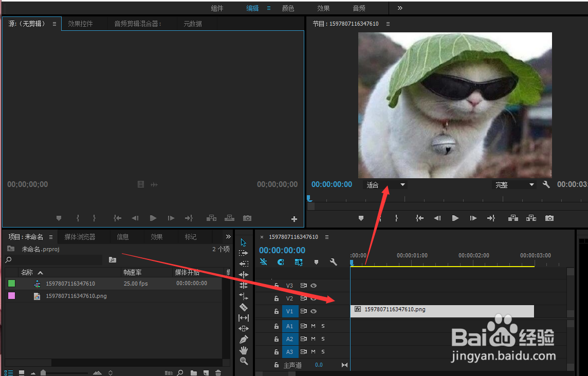Click Insert button in source monitor

click(211, 218)
